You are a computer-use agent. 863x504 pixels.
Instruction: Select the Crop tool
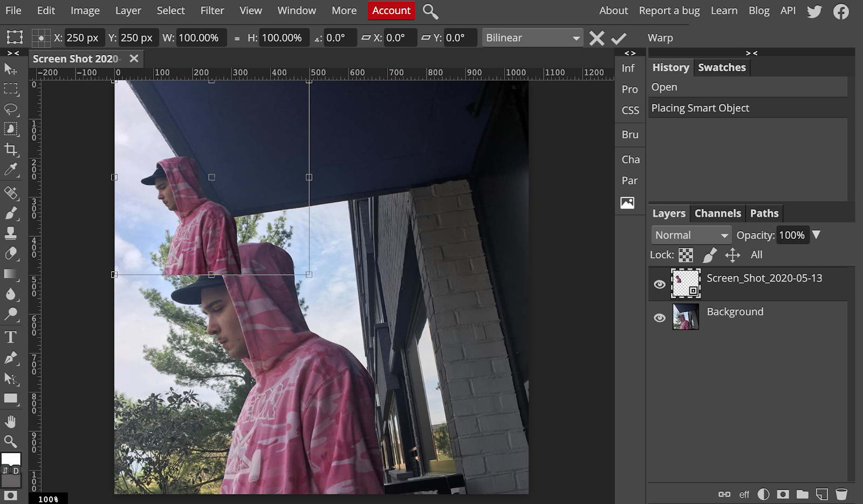11,149
